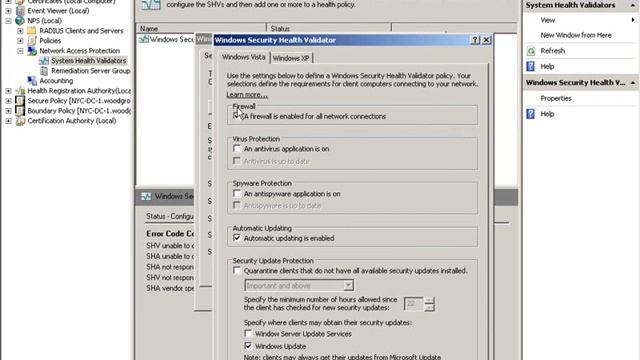This screenshot has height=360, width=640.
Task: Click Help text under System Health Validators
Action: 547,67
